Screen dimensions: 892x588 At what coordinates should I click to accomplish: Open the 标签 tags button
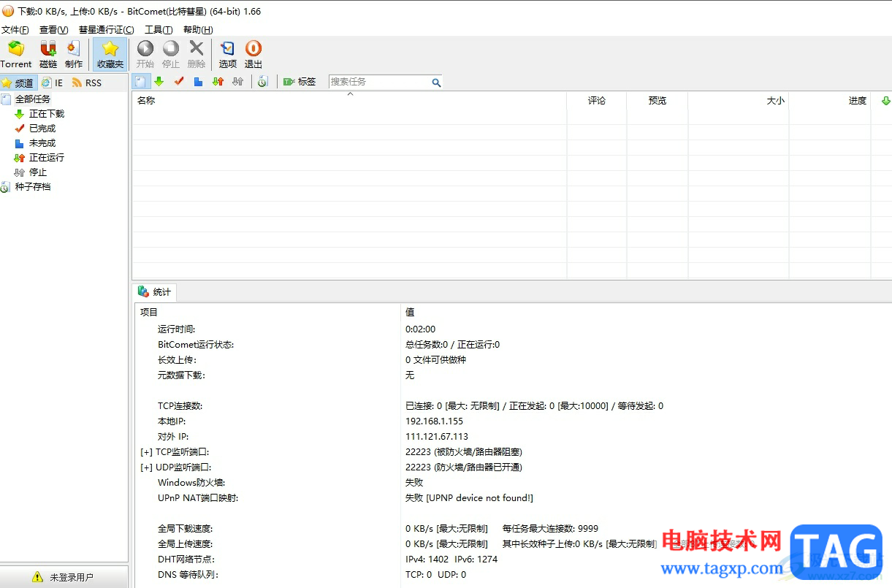[300, 82]
